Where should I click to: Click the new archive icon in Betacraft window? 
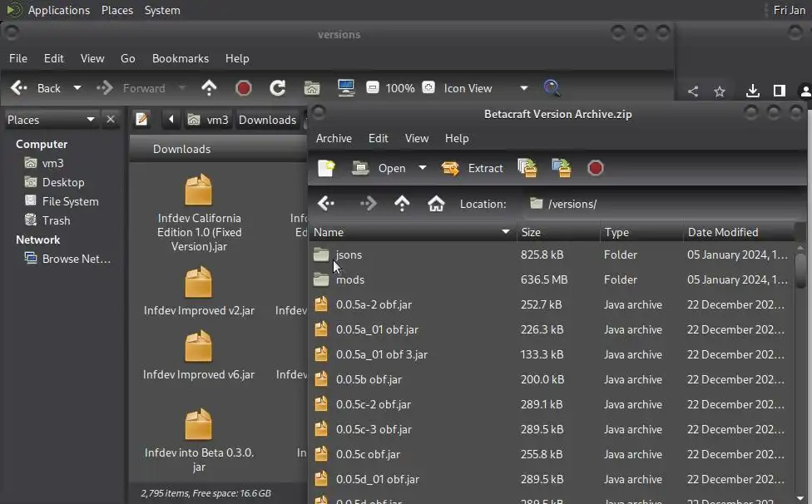pyautogui.click(x=326, y=168)
